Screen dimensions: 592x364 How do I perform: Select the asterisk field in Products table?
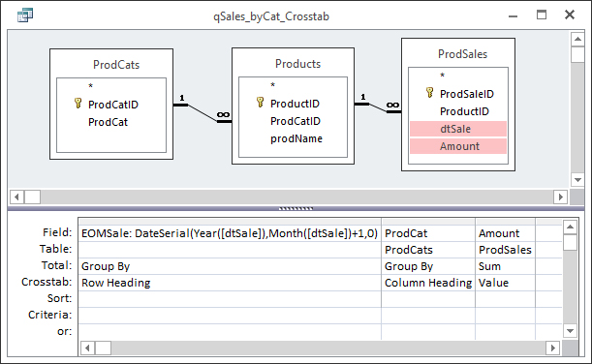pos(272,85)
